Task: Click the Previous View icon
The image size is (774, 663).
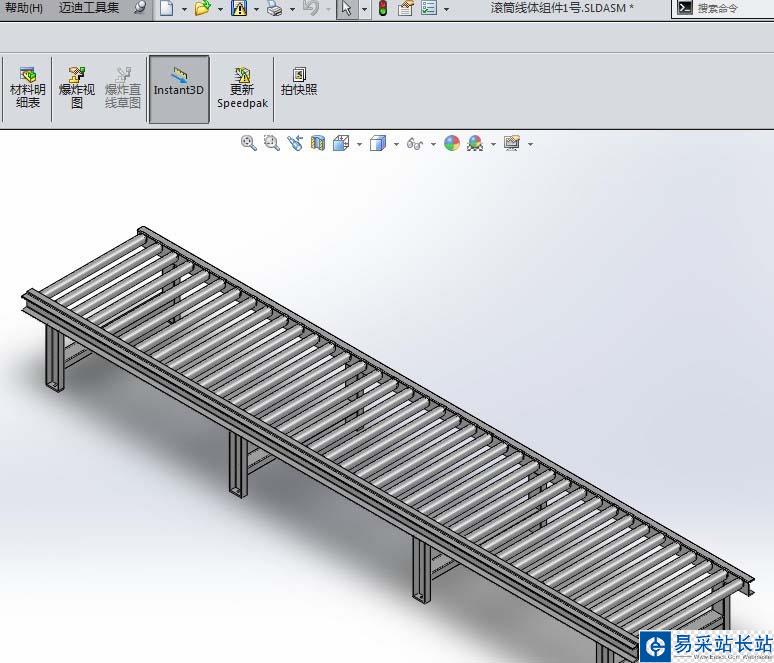Action: point(295,143)
